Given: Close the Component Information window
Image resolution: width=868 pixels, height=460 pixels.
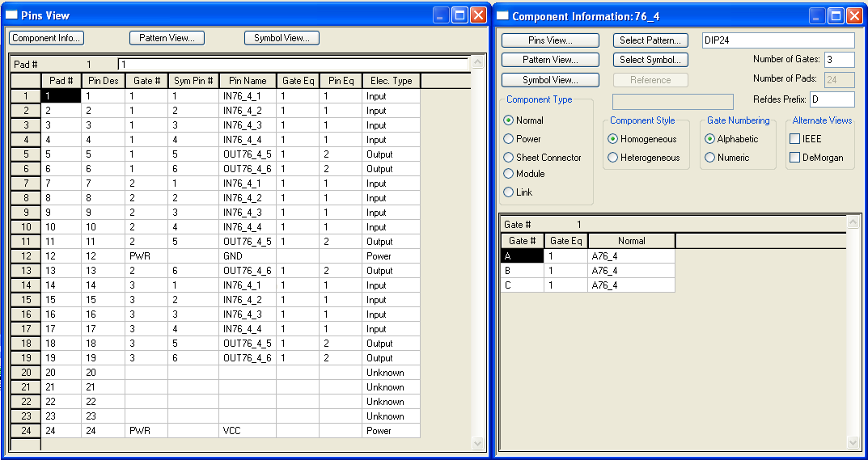Looking at the screenshot, I should [854, 15].
